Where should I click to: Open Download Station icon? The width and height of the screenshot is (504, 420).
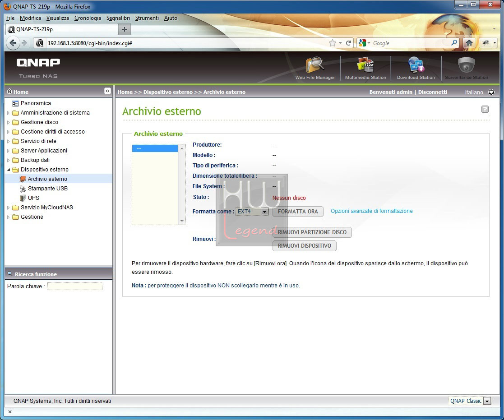(x=416, y=68)
